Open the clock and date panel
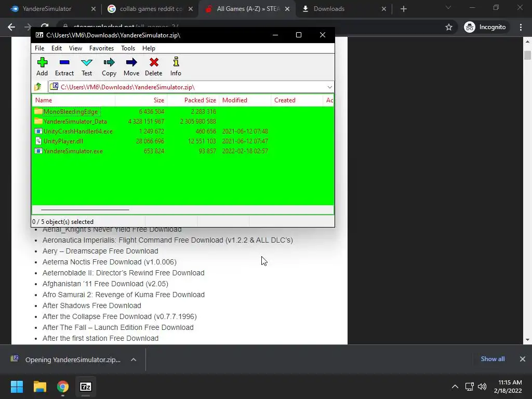 (x=508, y=387)
